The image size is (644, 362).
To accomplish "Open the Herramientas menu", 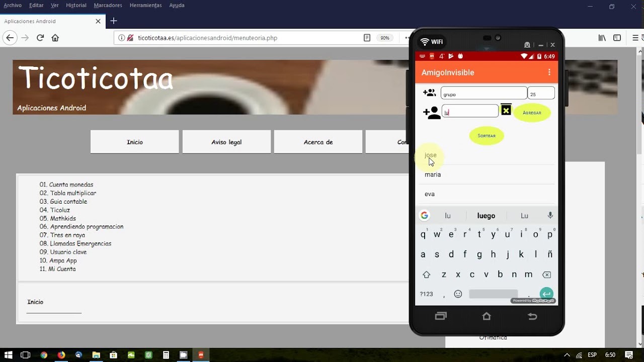I will [145, 5].
